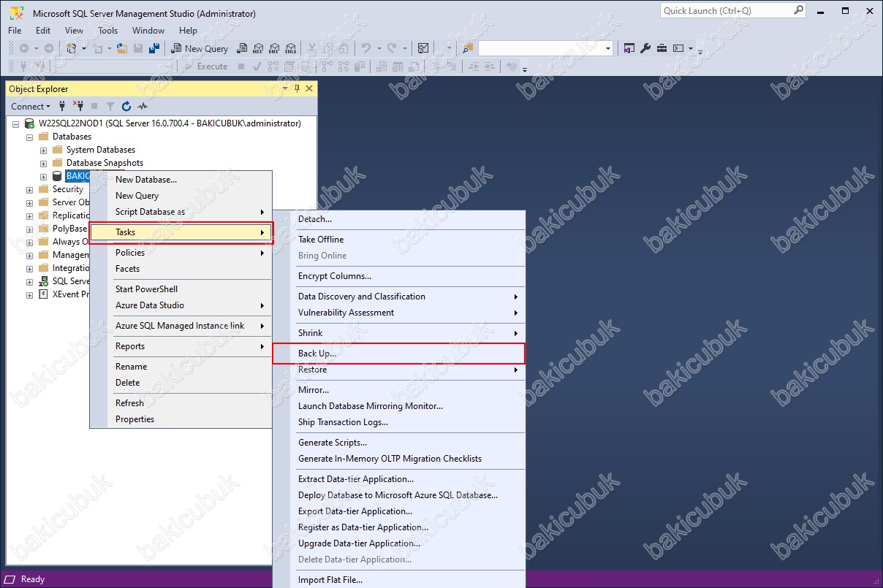The height and width of the screenshot is (588, 883).
Task: Open the Toolbox briefcase icon
Action: (x=662, y=48)
